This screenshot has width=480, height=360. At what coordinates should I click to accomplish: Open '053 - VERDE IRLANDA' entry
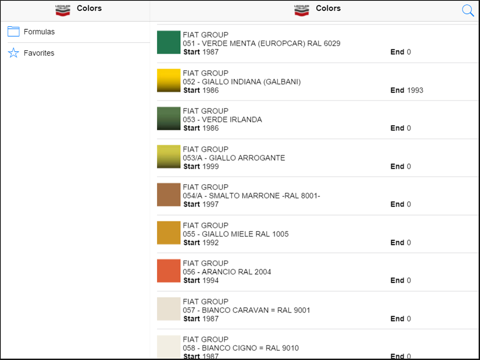[222, 120]
